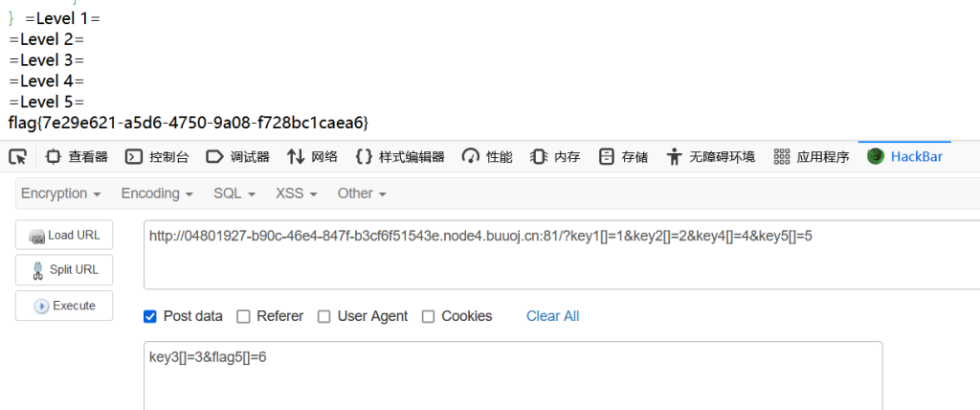The height and width of the screenshot is (410, 980).
Task: Expand the Encryption dropdown
Action: point(60,194)
